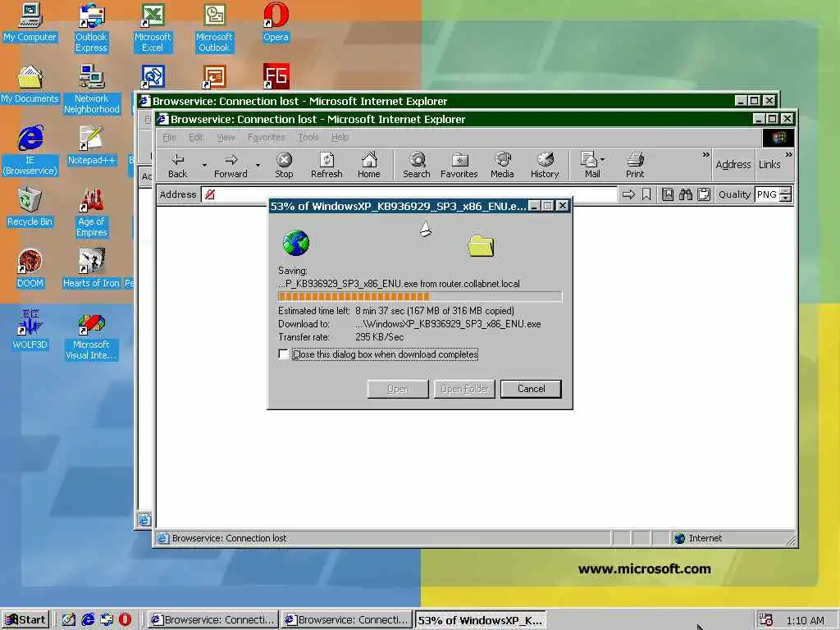Open the Microsoft Visual Inte... desktop icon

[x=91, y=336]
